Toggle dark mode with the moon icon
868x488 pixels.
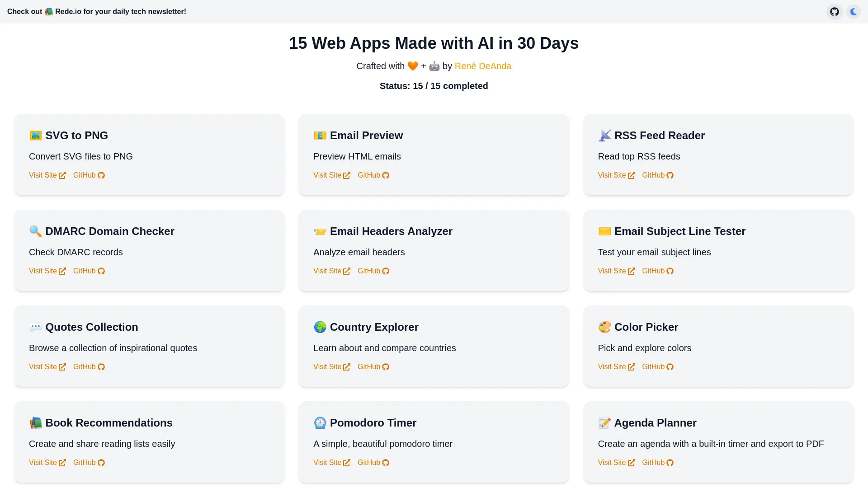coord(853,12)
